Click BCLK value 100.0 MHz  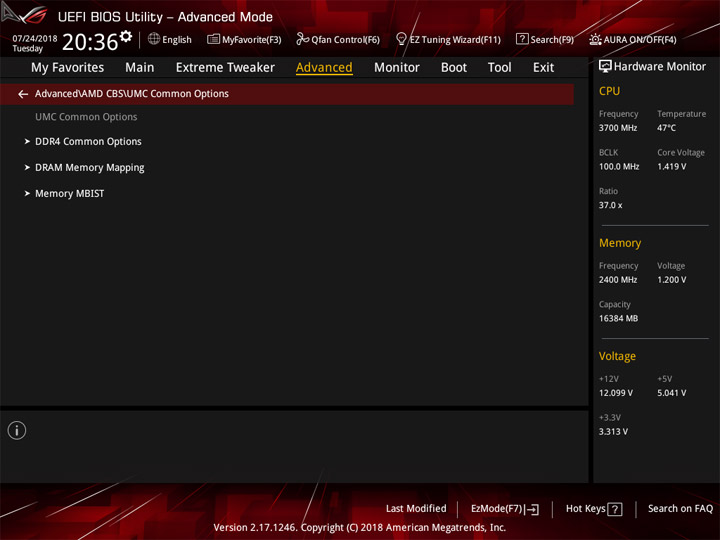pyautogui.click(x=619, y=167)
